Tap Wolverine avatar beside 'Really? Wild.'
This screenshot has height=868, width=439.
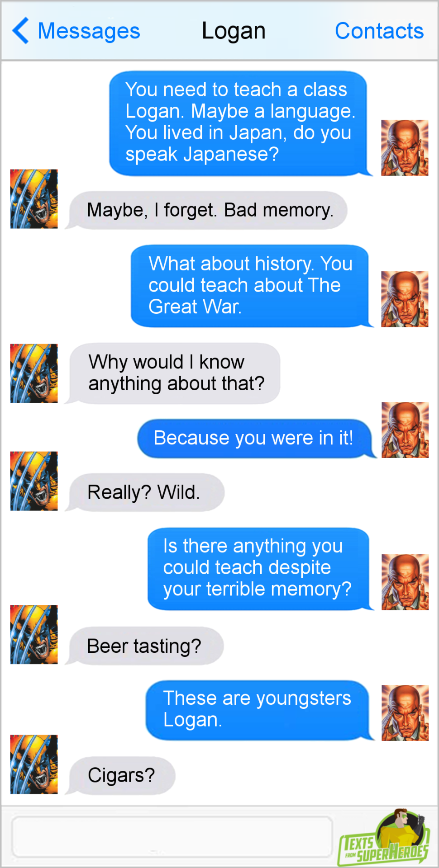(34, 481)
